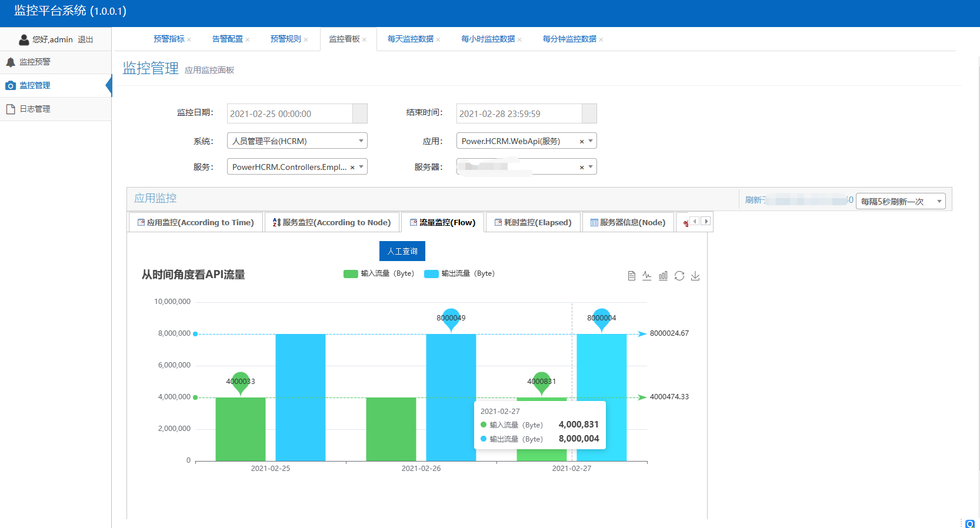Click the 监控预警 bell menu item
Viewport: 980px width, 528px height.
click(35, 62)
